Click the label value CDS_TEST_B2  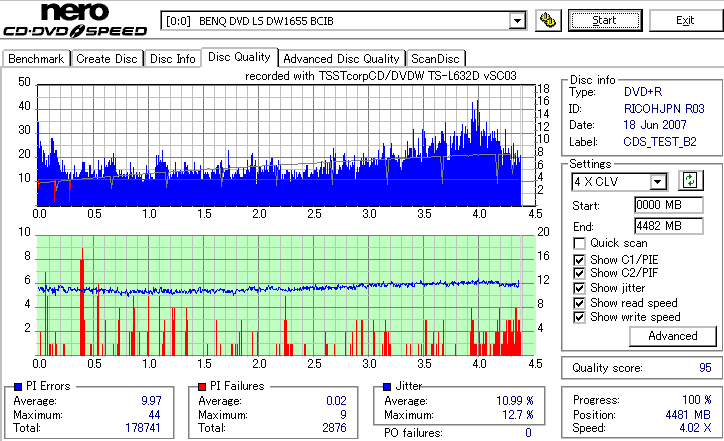point(660,142)
